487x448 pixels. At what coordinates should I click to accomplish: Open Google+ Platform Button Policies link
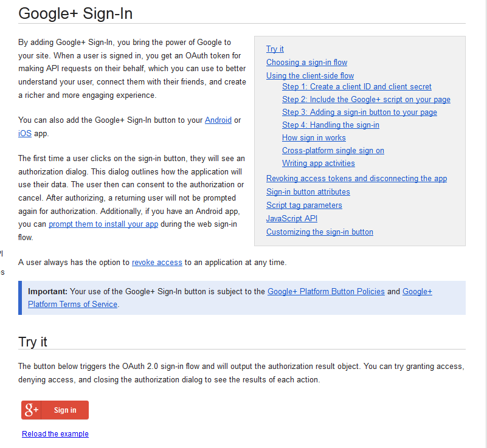tap(326, 292)
